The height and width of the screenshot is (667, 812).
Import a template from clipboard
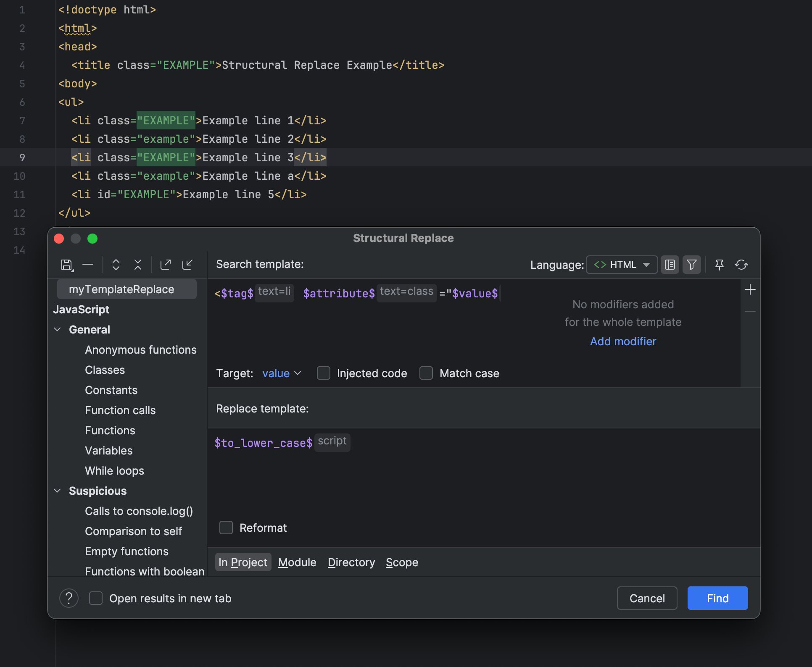tap(188, 265)
